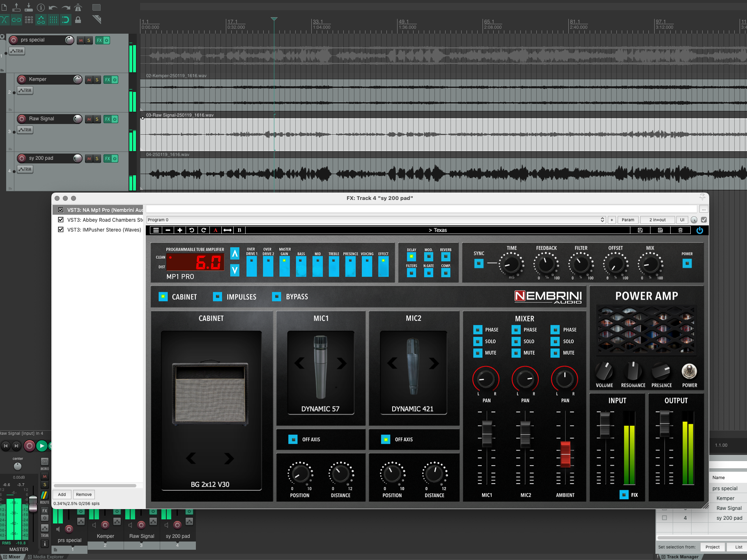The height and width of the screenshot is (560, 747).
Task: Click the Remove FX button
Action: (84, 494)
